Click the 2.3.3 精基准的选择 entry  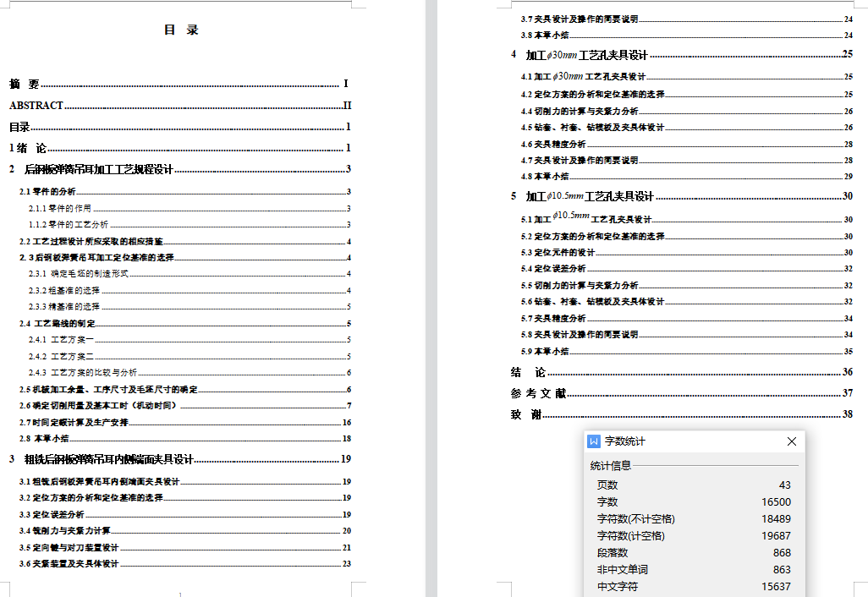tap(190, 306)
